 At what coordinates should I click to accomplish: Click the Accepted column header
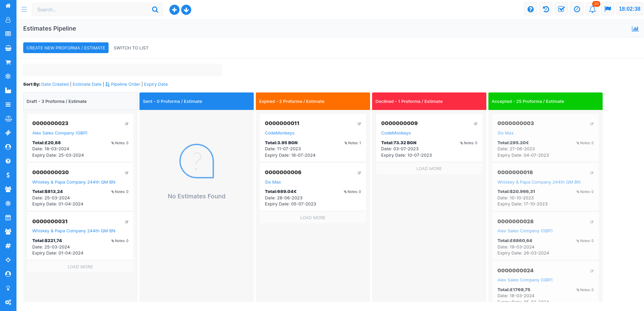(545, 101)
